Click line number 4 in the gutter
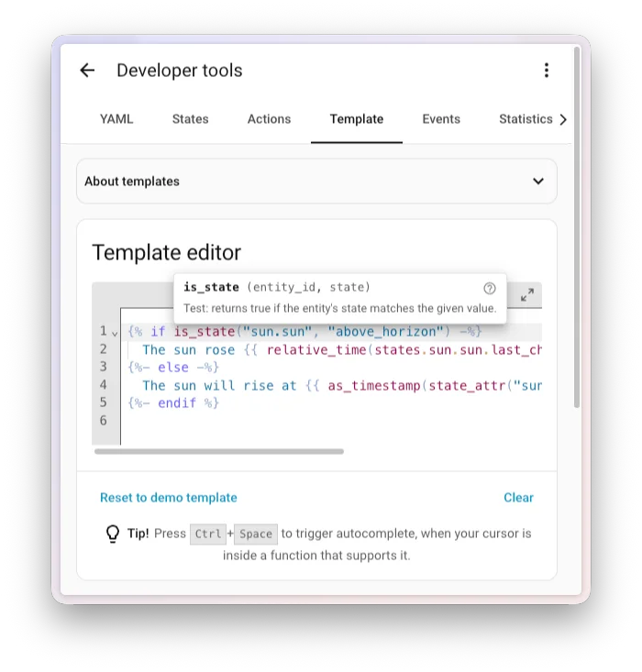The height and width of the screenshot is (672, 642). [x=104, y=385]
